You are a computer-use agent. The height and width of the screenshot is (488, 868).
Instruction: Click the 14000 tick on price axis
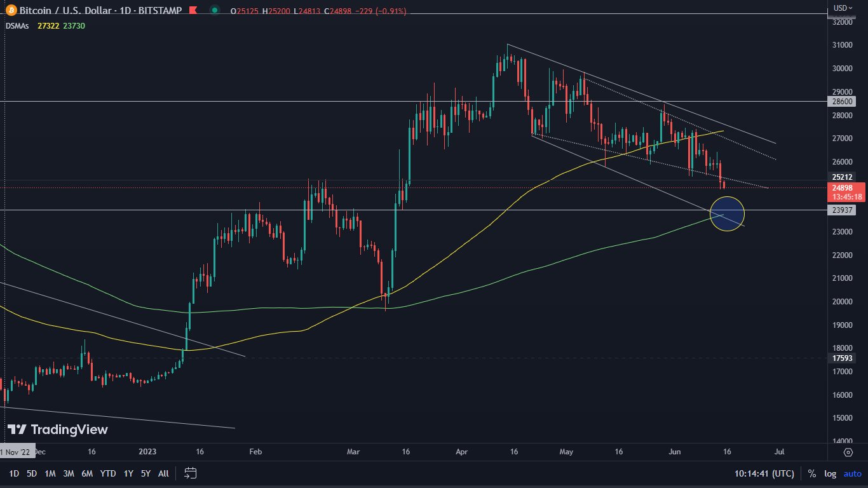coord(842,441)
